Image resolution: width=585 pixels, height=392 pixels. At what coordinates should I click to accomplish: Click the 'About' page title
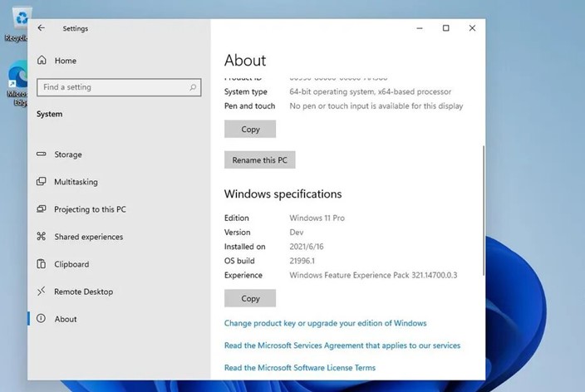click(245, 61)
